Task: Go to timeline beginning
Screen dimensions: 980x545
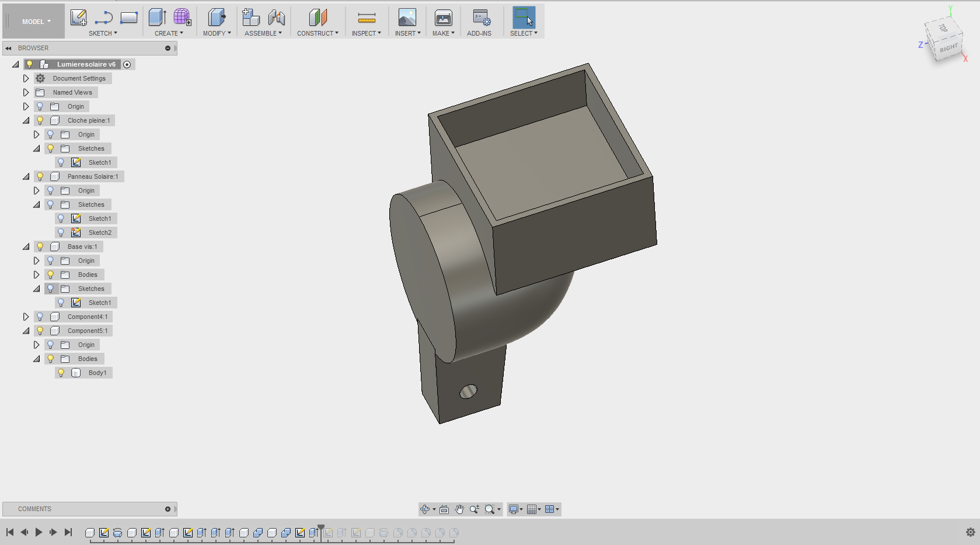Action: pos(10,532)
